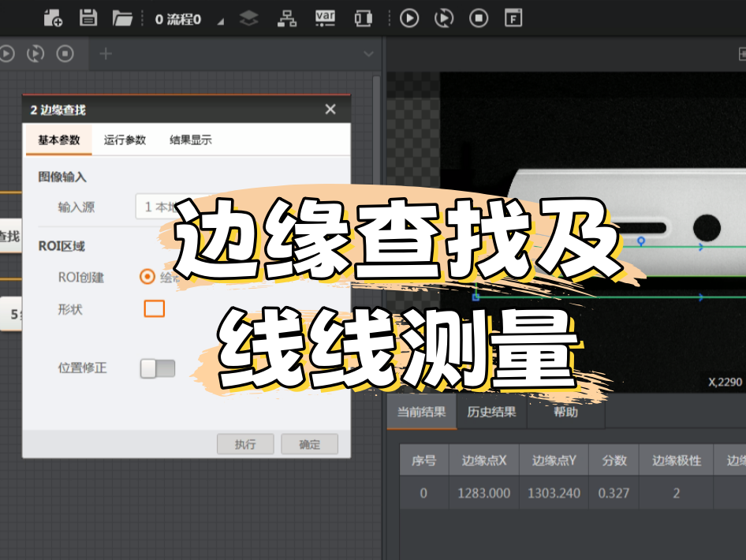This screenshot has height=560, width=746.
Task: Open the network communication tree icon
Action: (x=287, y=18)
